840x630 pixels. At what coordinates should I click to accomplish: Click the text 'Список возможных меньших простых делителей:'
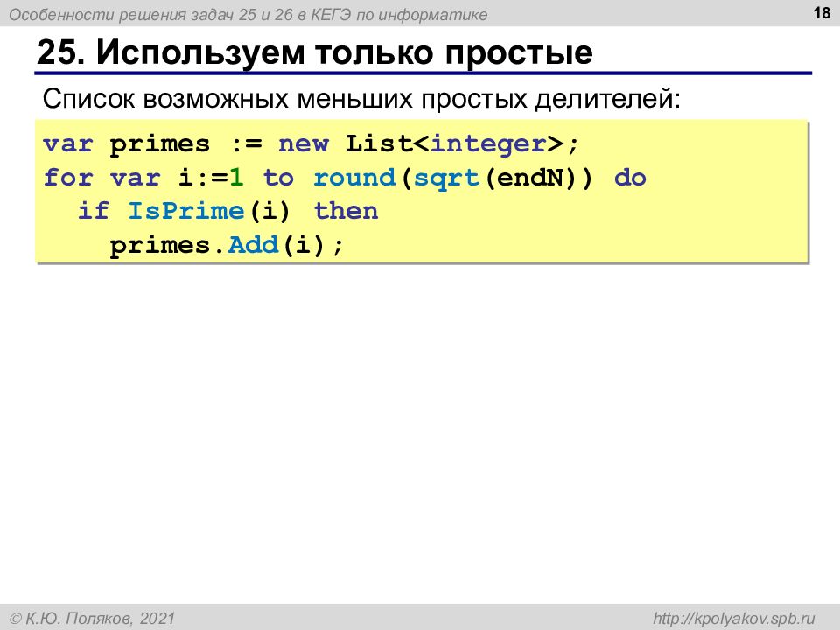click(361, 99)
